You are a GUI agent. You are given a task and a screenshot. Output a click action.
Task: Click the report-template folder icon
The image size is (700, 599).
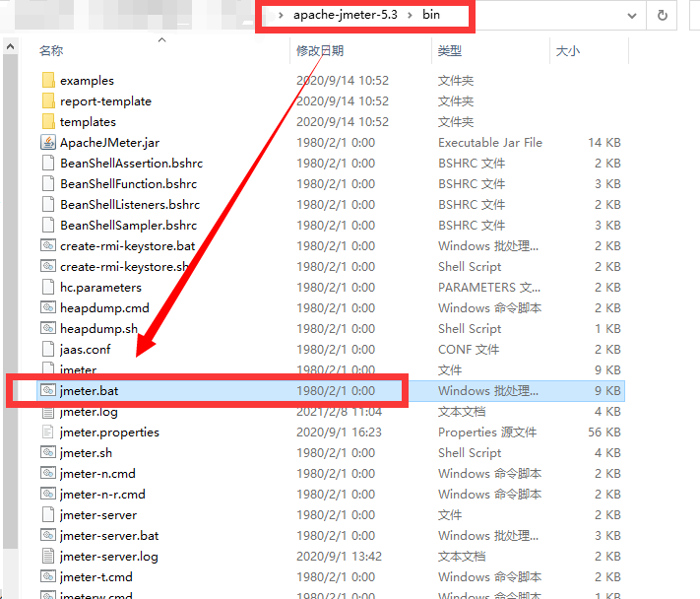pos(48,101)
